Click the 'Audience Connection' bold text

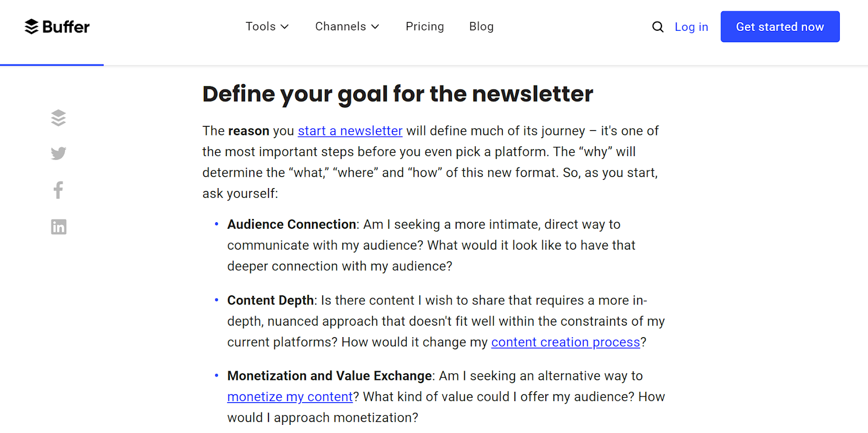(x=291, y=224)
